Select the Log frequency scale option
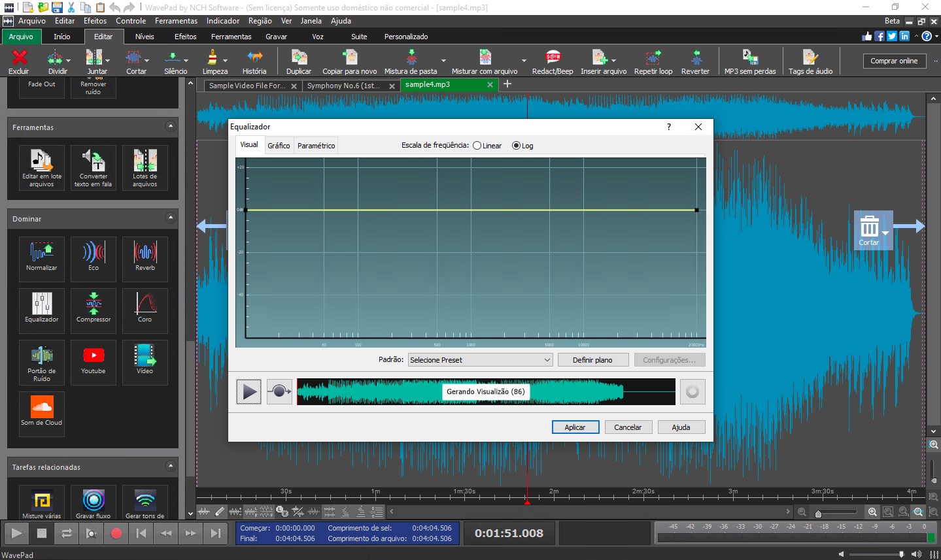Image resolution: width=941 pixels, height=560 pixels. (x=516, y=145)
